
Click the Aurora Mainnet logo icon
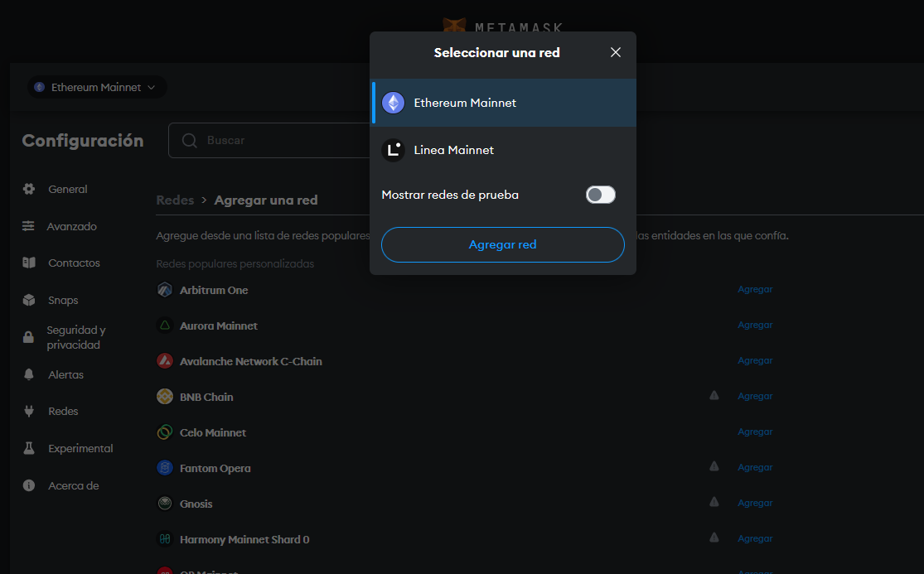point(165,325)
